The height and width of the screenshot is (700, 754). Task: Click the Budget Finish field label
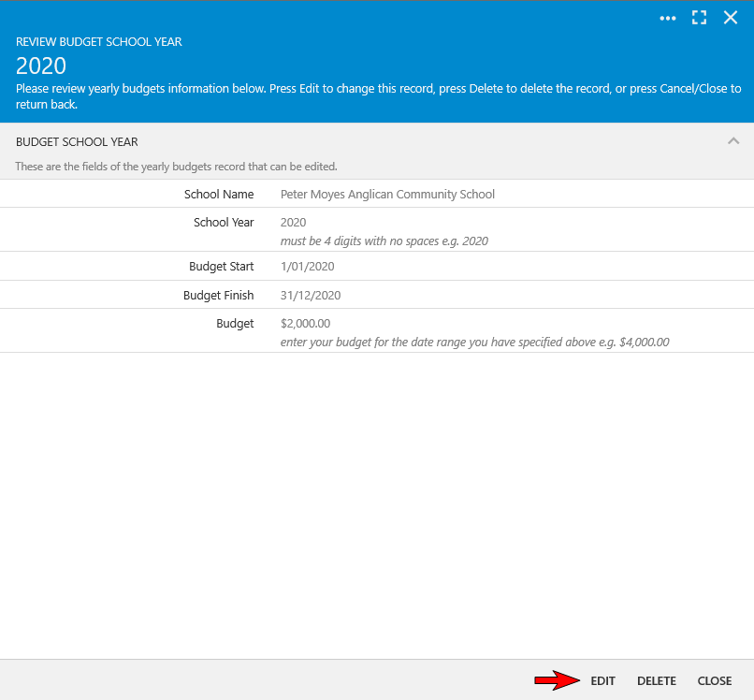click(x=218, y=296)
